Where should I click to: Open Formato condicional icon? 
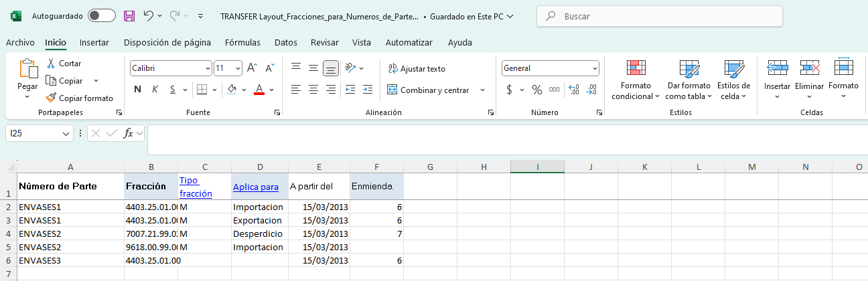tap(636, 69)
